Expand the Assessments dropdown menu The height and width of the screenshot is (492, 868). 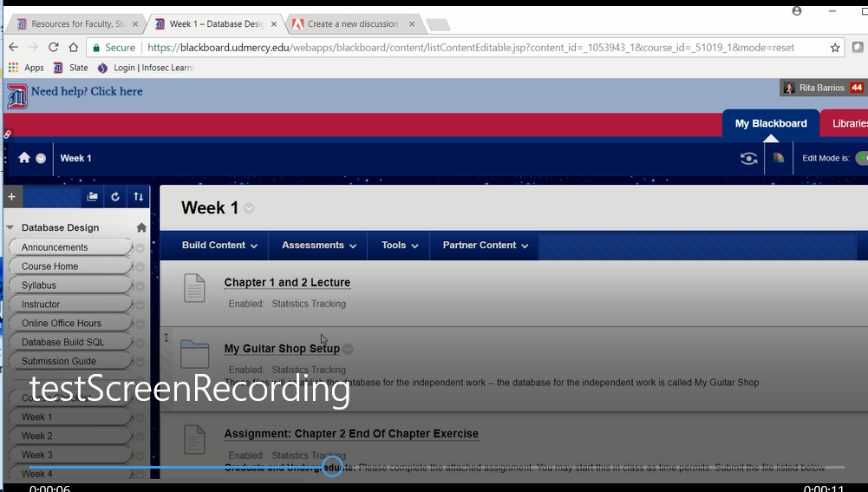318,246
